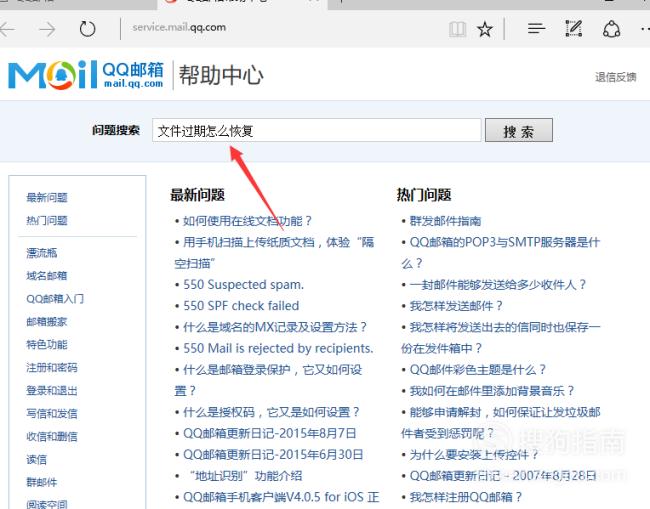This screenshot has width=650, height=509.
Task: Click the QQ Mail logo
Action: click(86, 75)
